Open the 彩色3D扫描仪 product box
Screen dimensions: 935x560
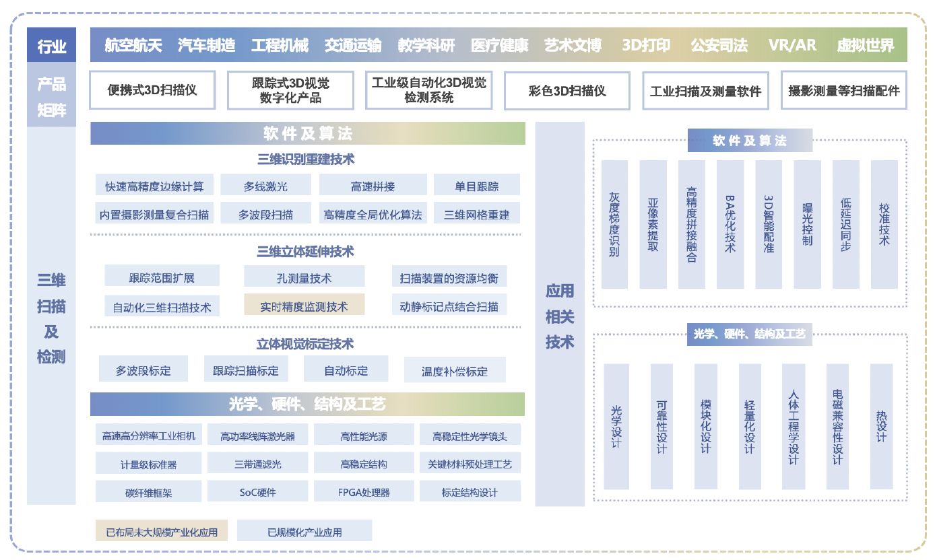tap(567, 90)
